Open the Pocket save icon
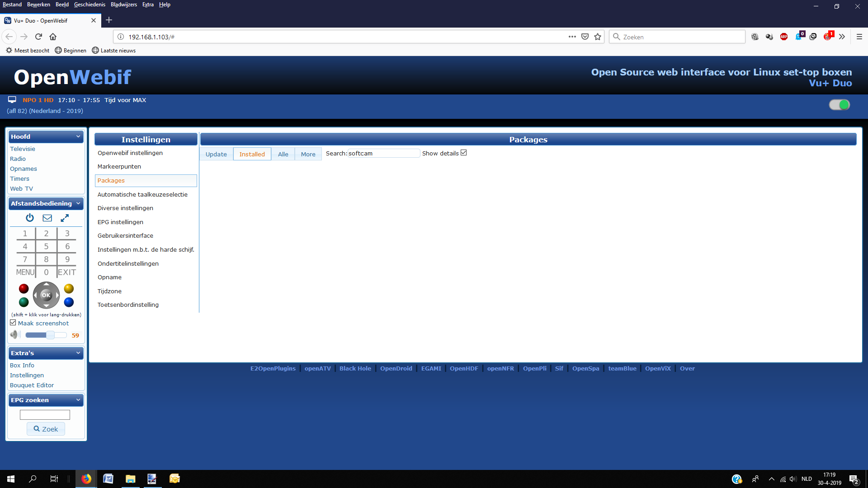This screenshot has height=488, width=868. coord(585,37)
